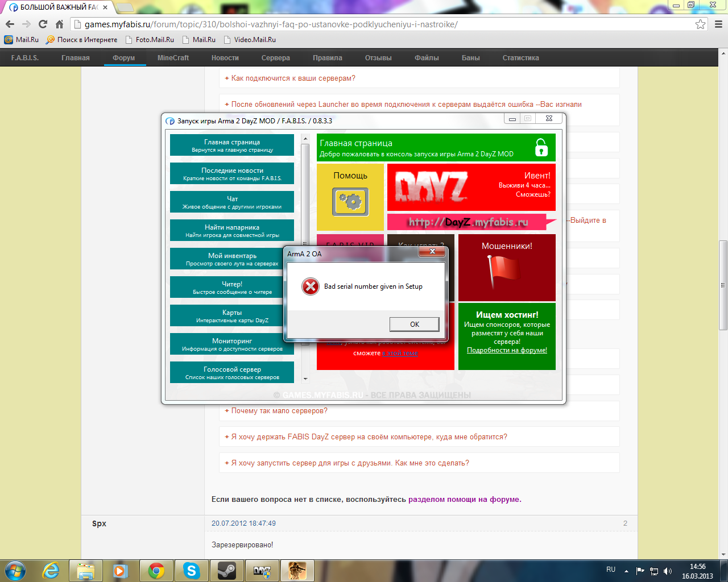The width and height of the screenshot is (728, 582).
Task: Open Карты interactive maps button
Action: pyautogui.click(x=232, y=315)
